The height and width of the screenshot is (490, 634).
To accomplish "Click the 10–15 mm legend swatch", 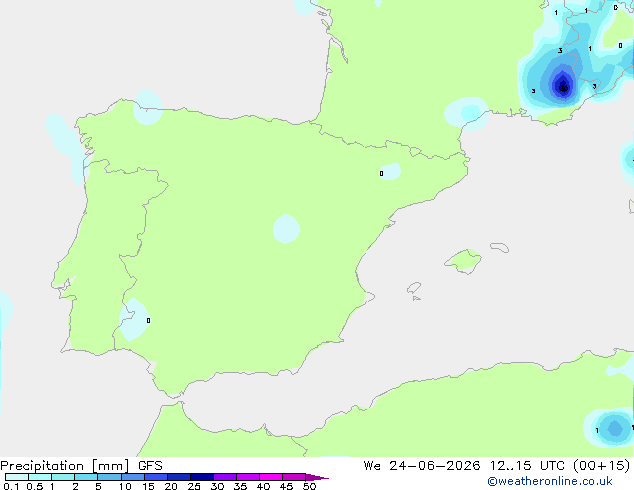I will [133, 477].
